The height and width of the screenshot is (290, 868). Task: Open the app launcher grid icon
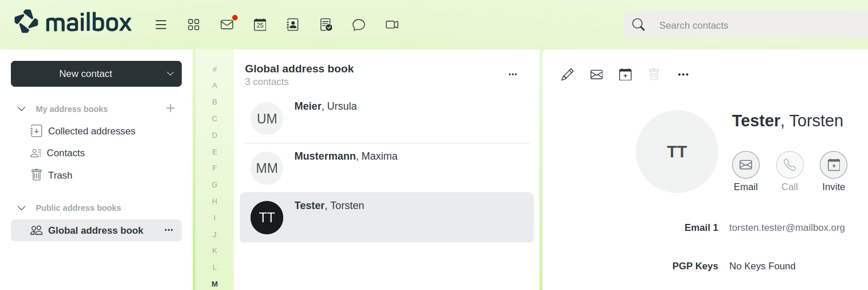194,25
